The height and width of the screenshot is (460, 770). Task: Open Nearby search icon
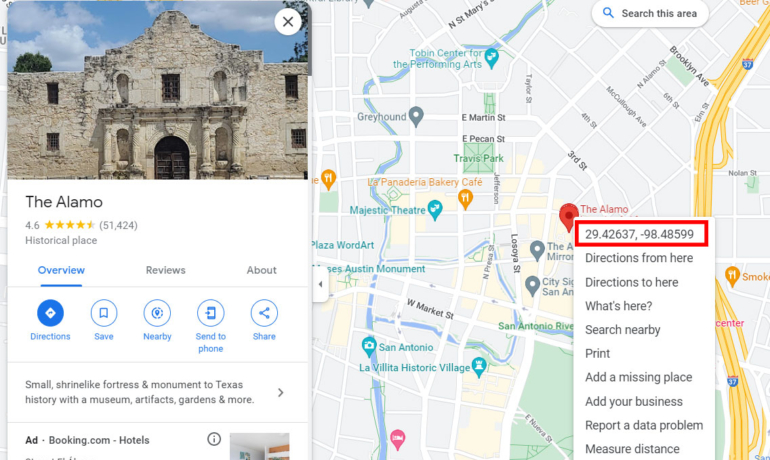[x=157, y=313]
